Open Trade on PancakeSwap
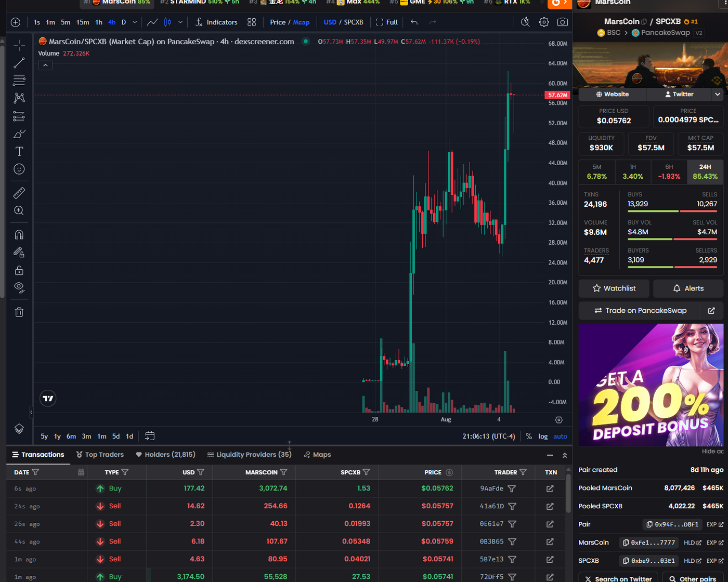The height and width of the screenshot is (582, 728). coord(641,311)
